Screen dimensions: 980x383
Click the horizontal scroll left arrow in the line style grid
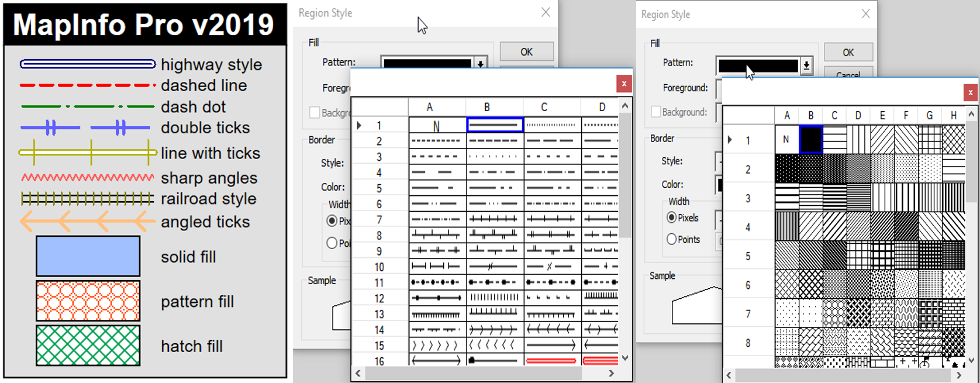click(x=358, y=373)
